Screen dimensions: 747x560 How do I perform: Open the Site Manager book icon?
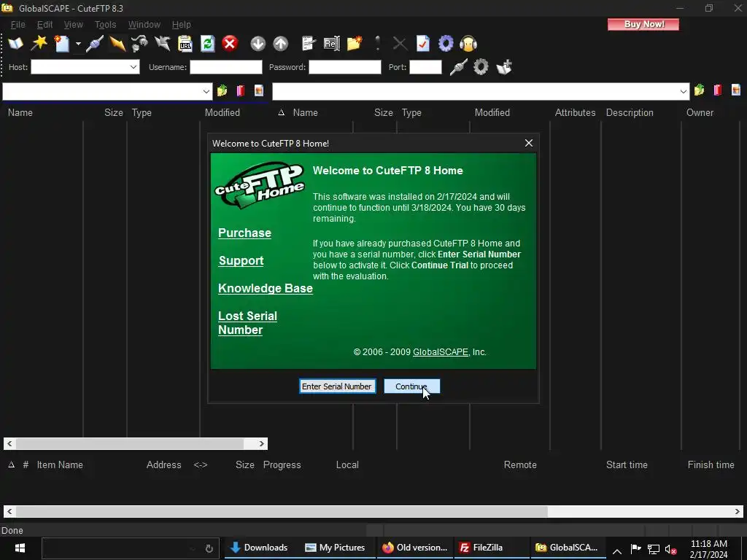click(15, 44)
